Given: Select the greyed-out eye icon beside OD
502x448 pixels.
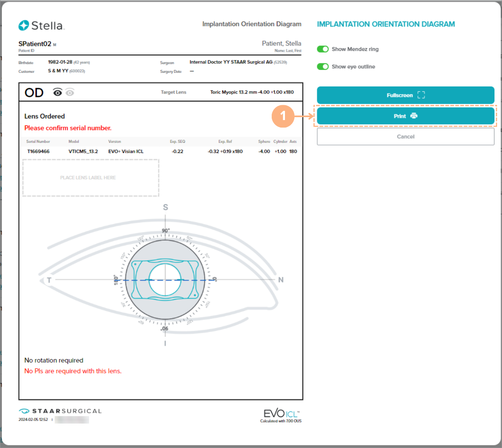Looking at the screenshot, I should coord(70,92).
